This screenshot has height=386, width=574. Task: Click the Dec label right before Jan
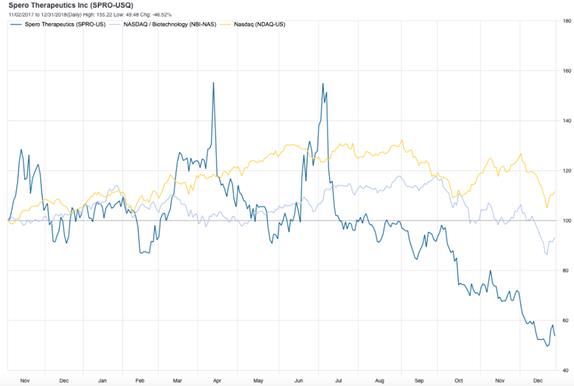(x=64, y=381)
